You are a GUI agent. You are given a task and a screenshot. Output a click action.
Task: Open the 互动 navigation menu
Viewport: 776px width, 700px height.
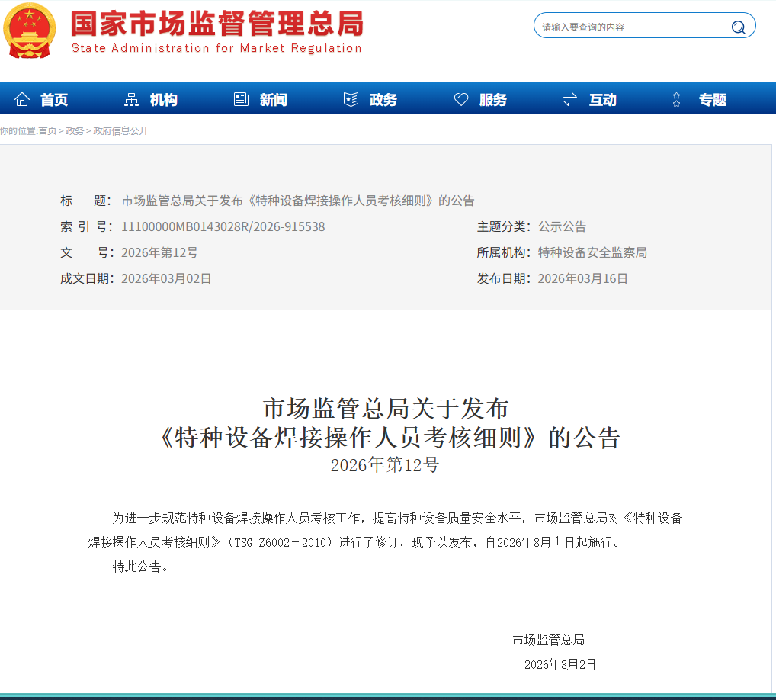click(601, 98)
